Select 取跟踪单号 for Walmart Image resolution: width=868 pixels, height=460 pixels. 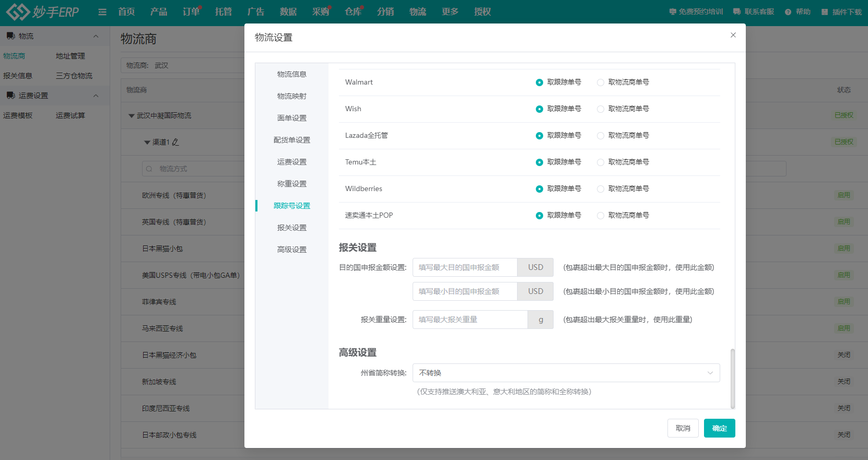click(x=558, y=82)
